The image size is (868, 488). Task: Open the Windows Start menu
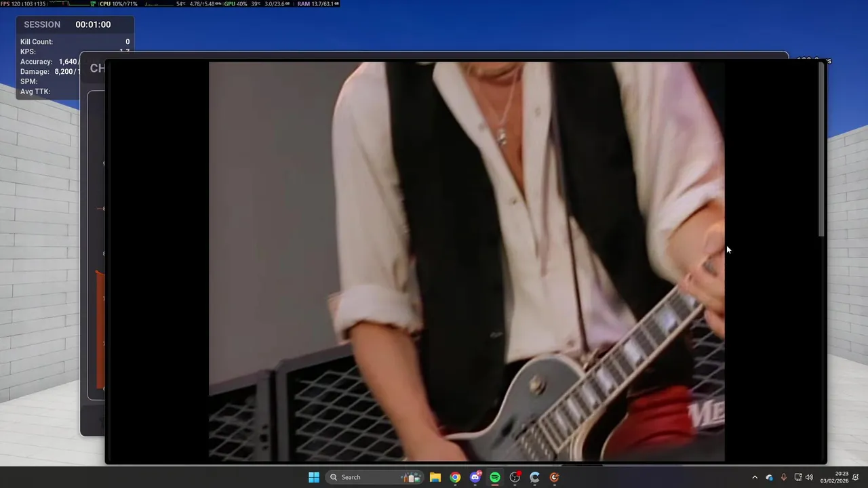(314, 477)
